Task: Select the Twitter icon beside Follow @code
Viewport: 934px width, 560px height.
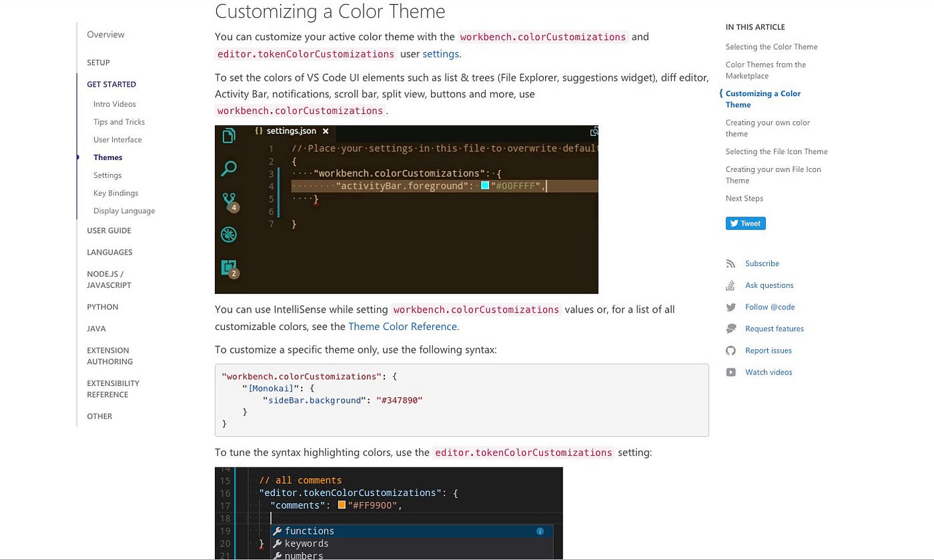Action: point(731,307)
